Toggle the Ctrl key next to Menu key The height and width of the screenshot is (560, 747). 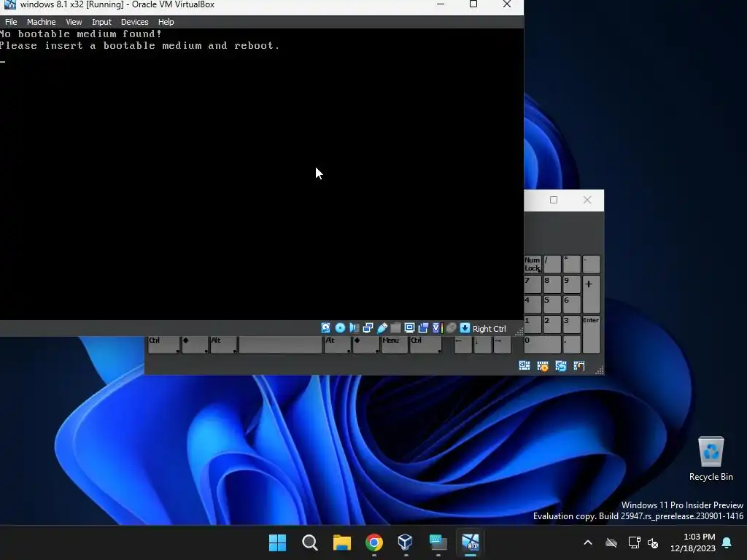pos(426,345)
